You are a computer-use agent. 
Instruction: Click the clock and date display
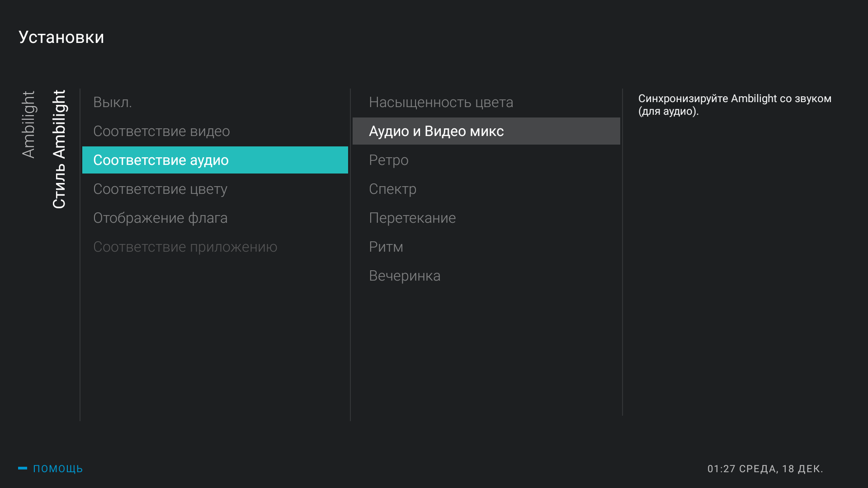click(765, 469)
